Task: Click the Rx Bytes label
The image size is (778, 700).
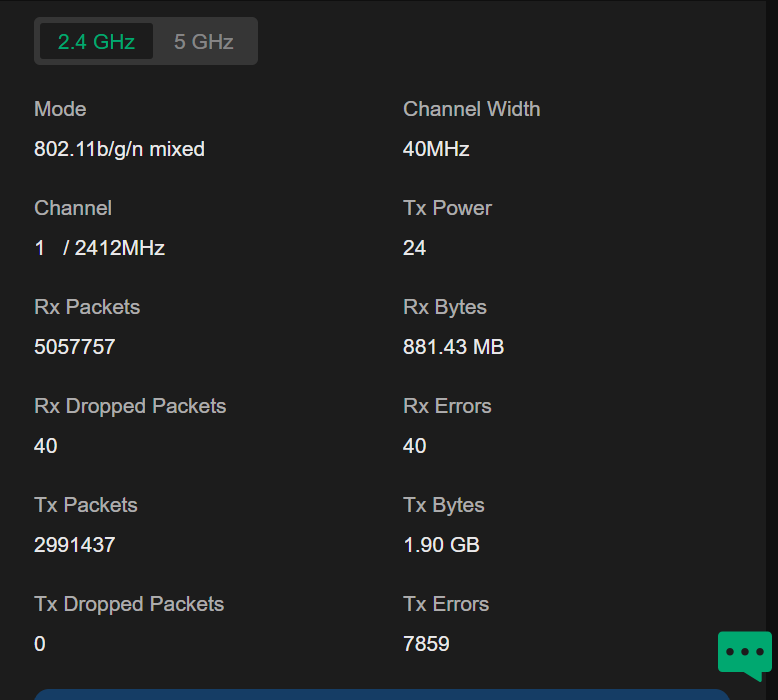Action: [445, 308]
